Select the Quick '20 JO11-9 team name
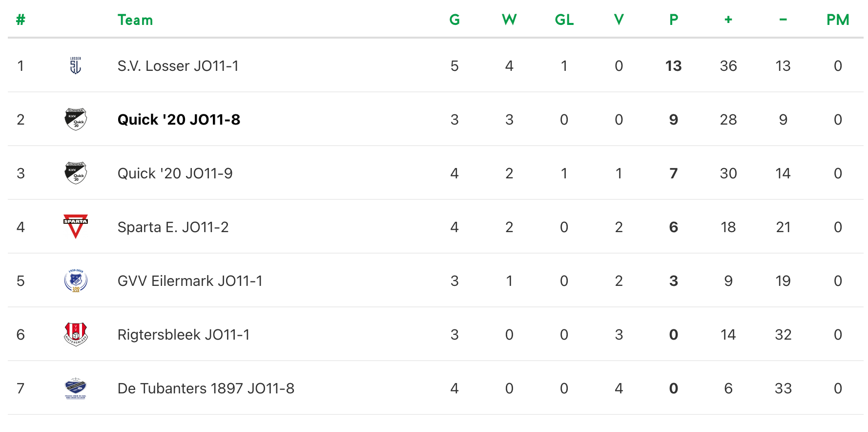The width and height of the screenshot is (868, 432). tap(175, 173)
